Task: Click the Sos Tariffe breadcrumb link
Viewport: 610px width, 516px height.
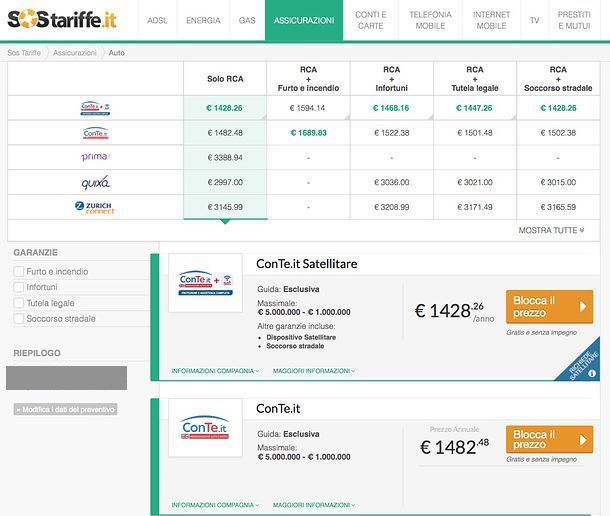Action: [24, 53]
